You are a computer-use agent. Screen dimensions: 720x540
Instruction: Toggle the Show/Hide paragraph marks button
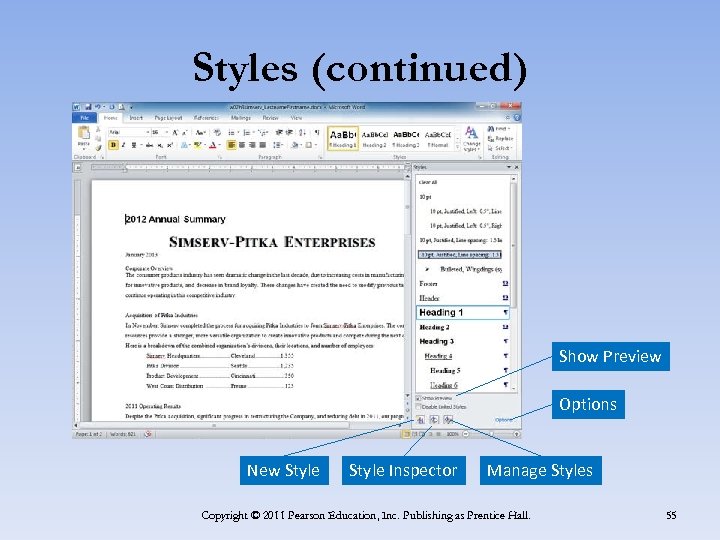pyautogui.click(x=317, y=133)
